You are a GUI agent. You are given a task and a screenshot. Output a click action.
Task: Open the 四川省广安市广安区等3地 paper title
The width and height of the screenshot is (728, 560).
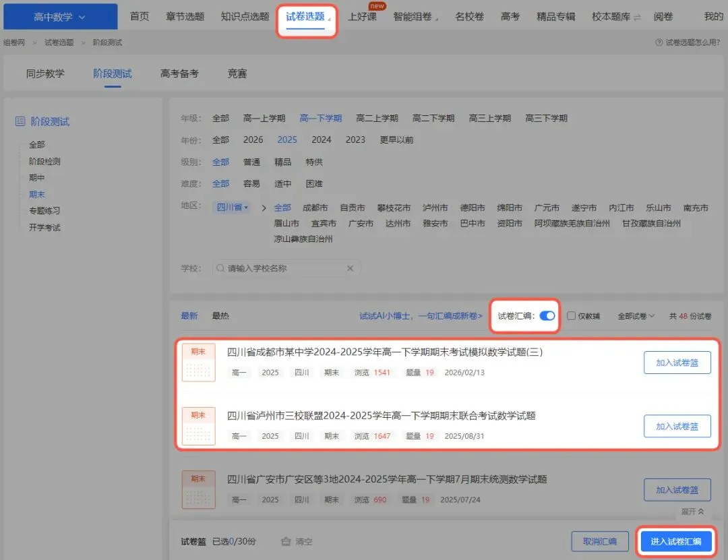click(x=387, y=479)
